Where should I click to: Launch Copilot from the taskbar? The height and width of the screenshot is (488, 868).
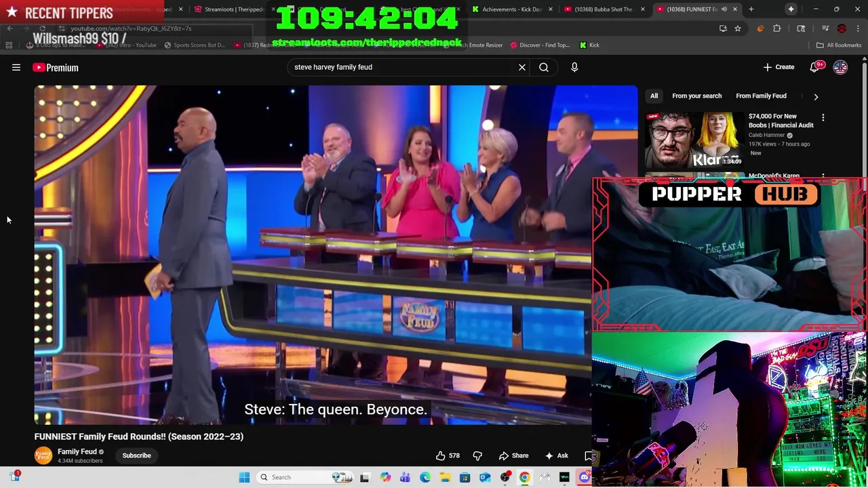point(385,477)
